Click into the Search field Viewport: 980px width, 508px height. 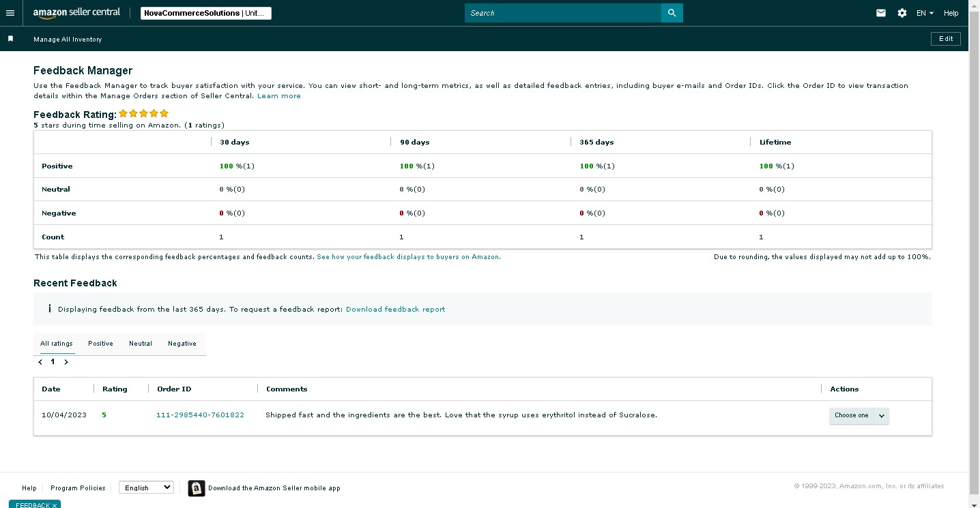(563, 13)
